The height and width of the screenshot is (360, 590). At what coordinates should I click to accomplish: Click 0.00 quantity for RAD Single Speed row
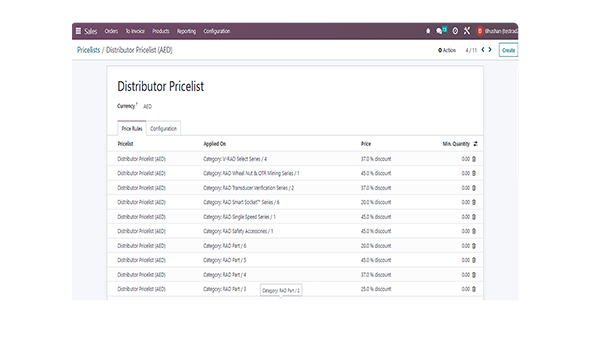[466, 217]
